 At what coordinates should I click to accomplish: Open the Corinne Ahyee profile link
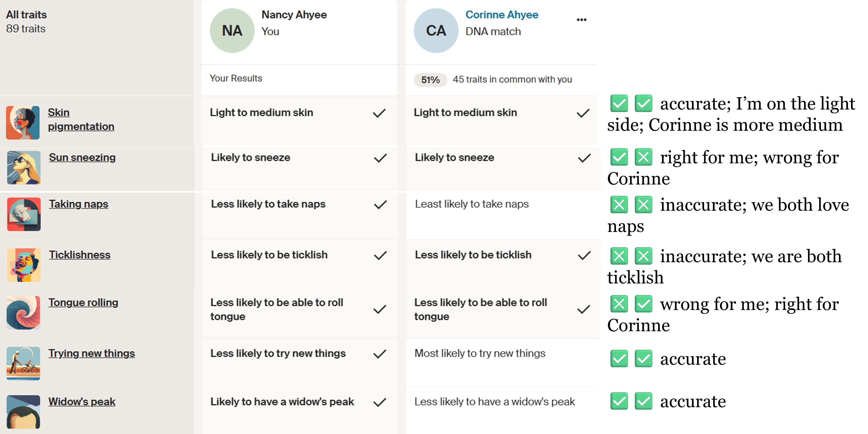(x=501, y=15)
